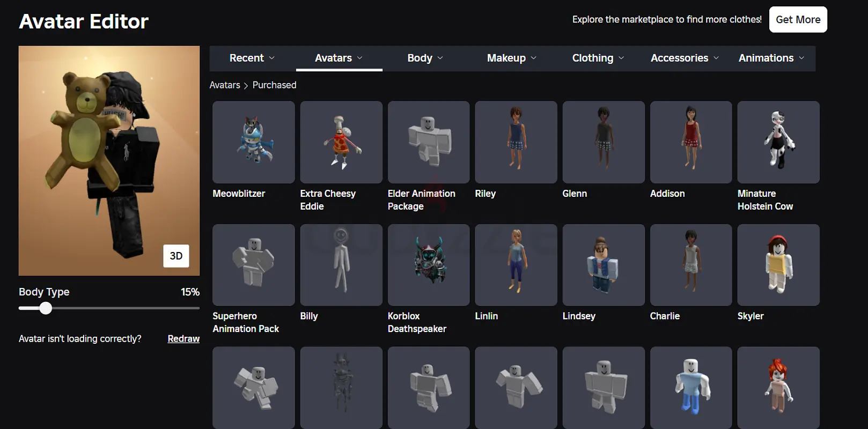The image size is (868, 429).
Task: Go back to Avatars breadcrumb
Action: pyautogui.click(x=225, y=85)
